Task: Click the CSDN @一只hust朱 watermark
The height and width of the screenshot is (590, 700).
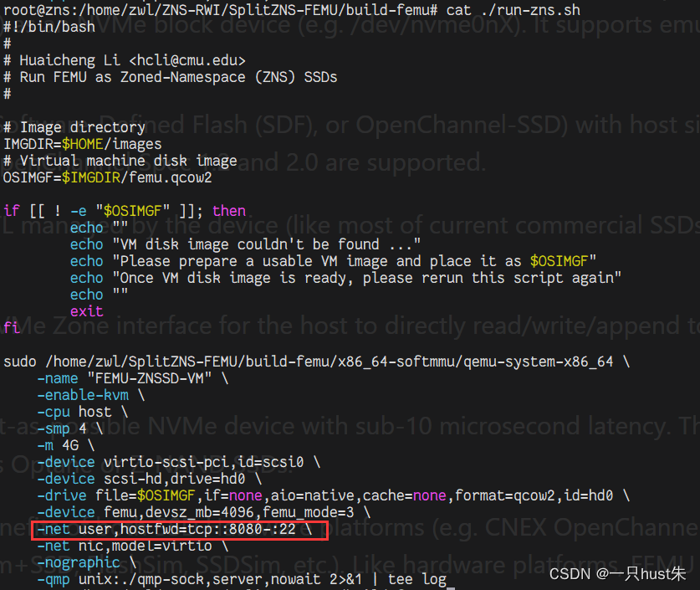Action: (x=616, y=574)
